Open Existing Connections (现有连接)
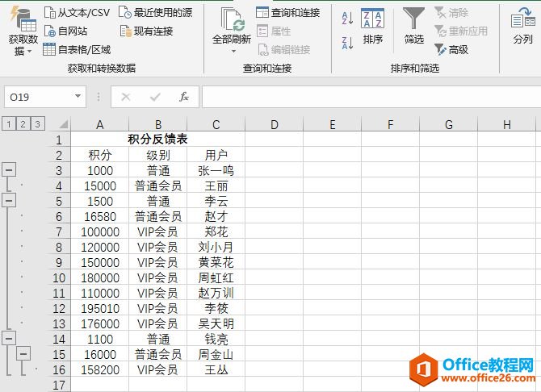This screenshot has height=392, width=541. [146, 31]
